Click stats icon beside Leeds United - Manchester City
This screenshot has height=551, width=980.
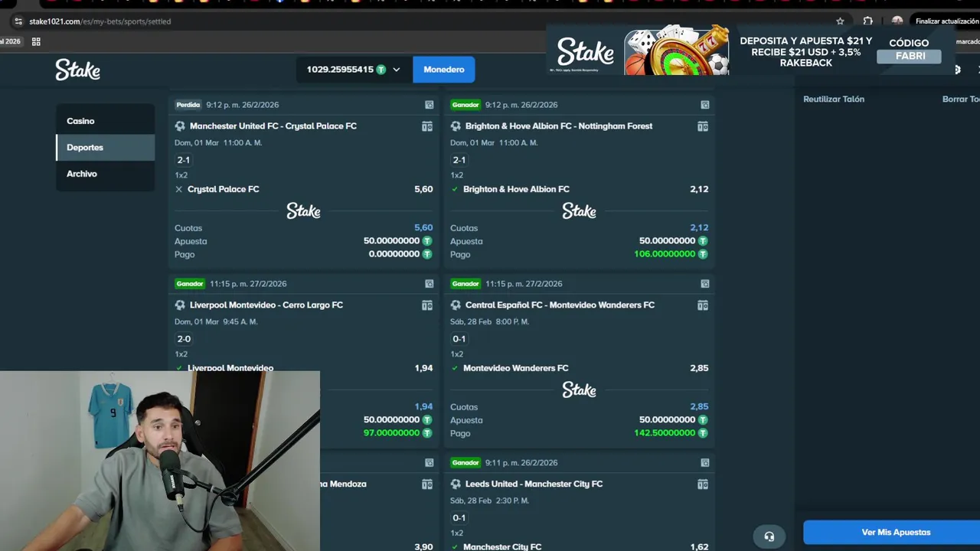pos(702,484)
